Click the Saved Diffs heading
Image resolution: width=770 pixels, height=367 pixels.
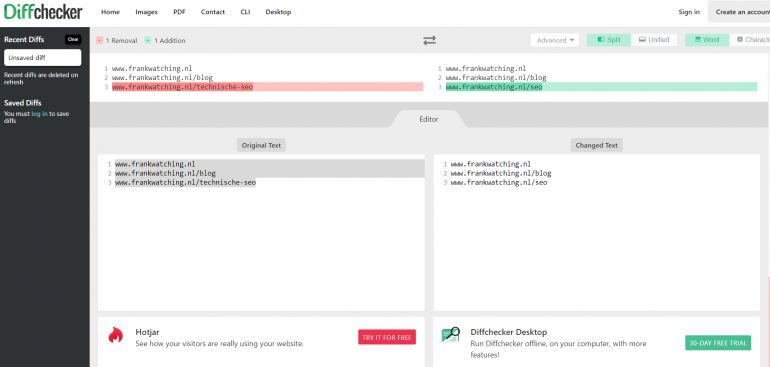click(23, 103)
